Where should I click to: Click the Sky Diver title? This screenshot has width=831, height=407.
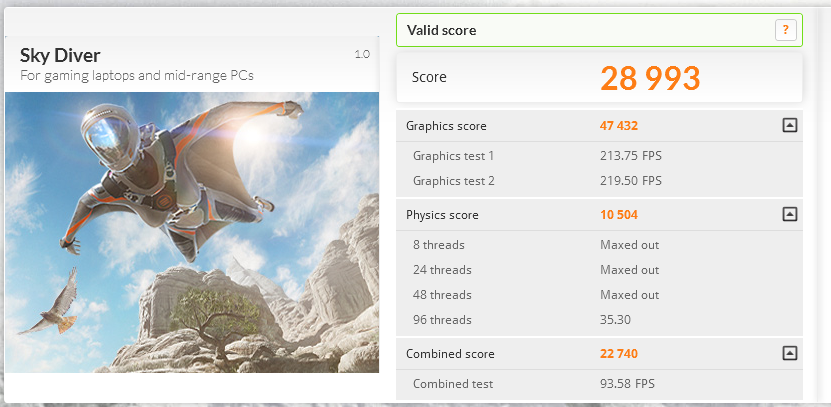[x=60, y=55]
